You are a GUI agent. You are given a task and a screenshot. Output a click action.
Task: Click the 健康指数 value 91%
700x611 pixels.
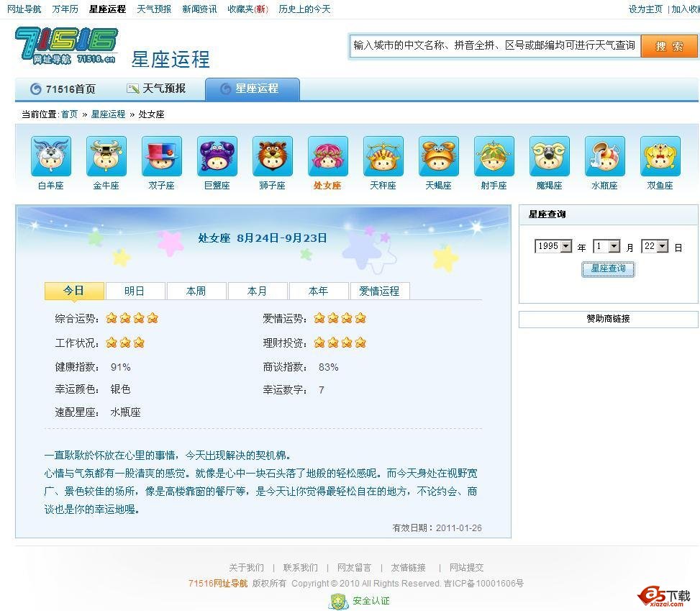[x=121, y=367]
